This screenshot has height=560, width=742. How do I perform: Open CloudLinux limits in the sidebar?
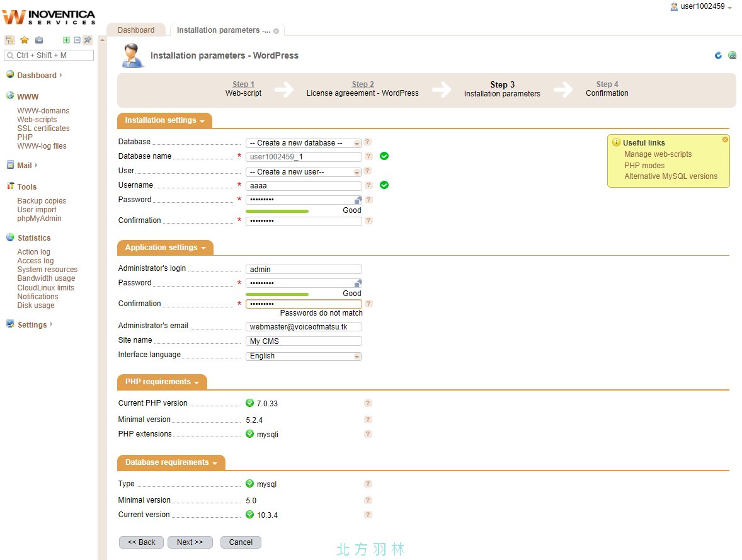[45, 288]
